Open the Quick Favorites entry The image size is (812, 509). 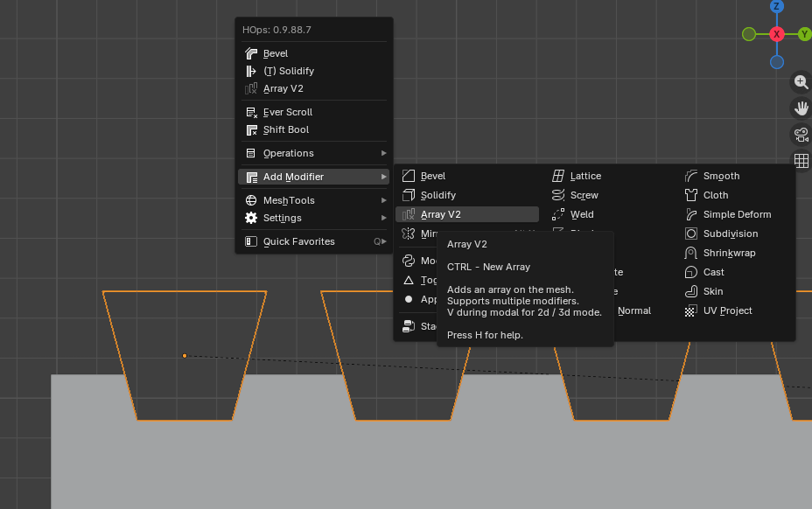click(x=313, y=241)
